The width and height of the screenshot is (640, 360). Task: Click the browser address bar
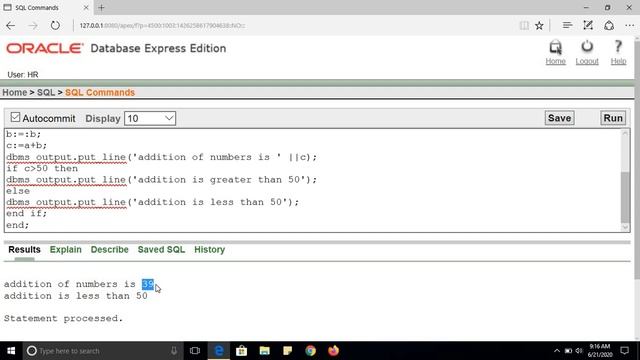[294, 25]
